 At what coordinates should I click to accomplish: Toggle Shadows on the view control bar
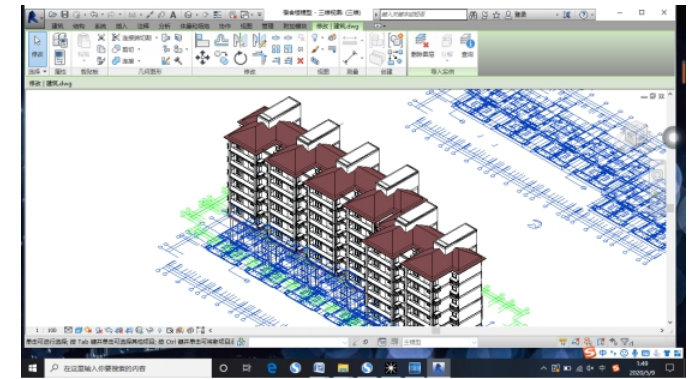[x=99, y=330]
